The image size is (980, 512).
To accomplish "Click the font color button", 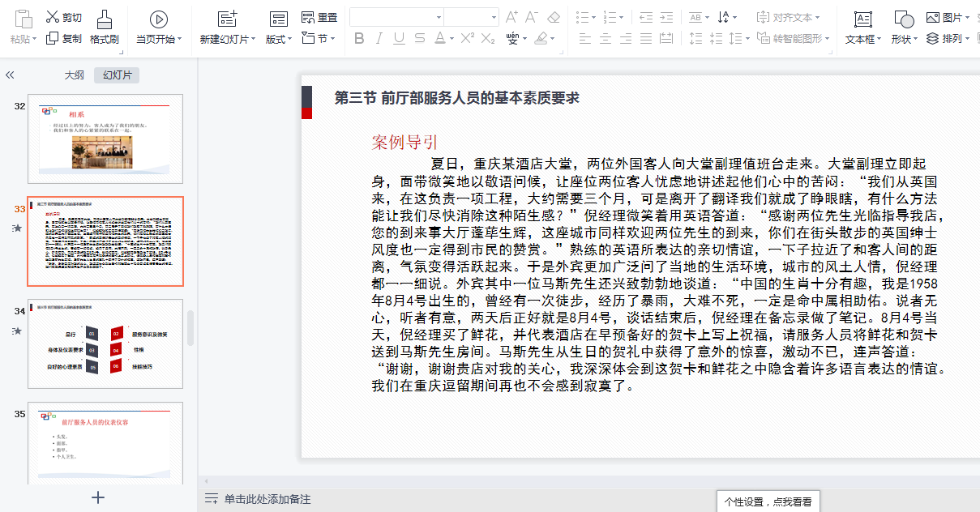I will pos(440,38).
